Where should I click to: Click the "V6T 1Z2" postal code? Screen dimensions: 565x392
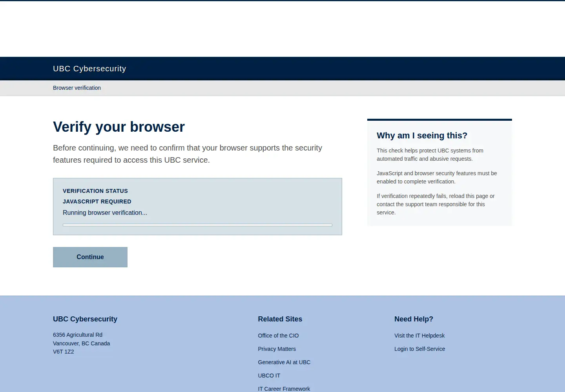tap(64, 352)
